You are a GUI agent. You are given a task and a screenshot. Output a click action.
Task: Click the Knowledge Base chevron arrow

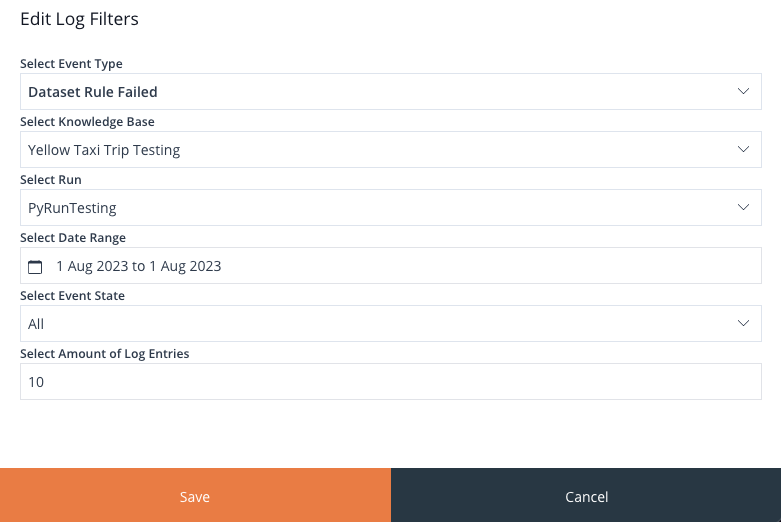(x=743, y=149)
